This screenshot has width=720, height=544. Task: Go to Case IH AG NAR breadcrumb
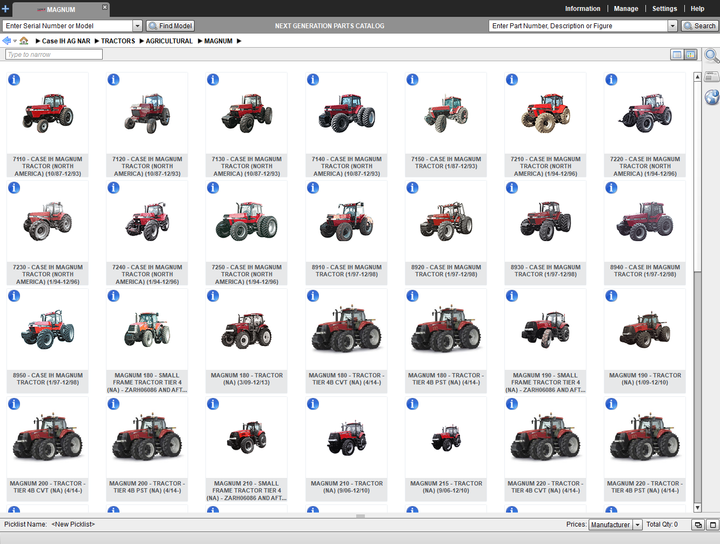[x=66, y=41]
